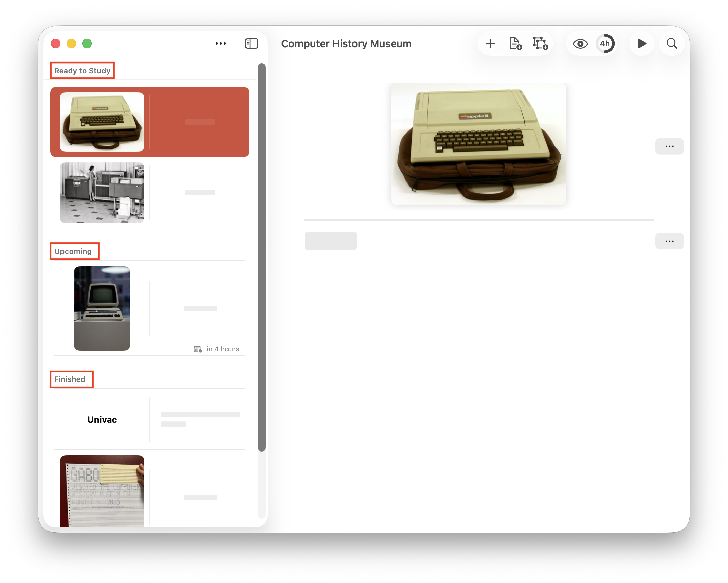The image size is (728, 583).
Task: Select the Ready to Study section header
Action: tap(83, 71)
